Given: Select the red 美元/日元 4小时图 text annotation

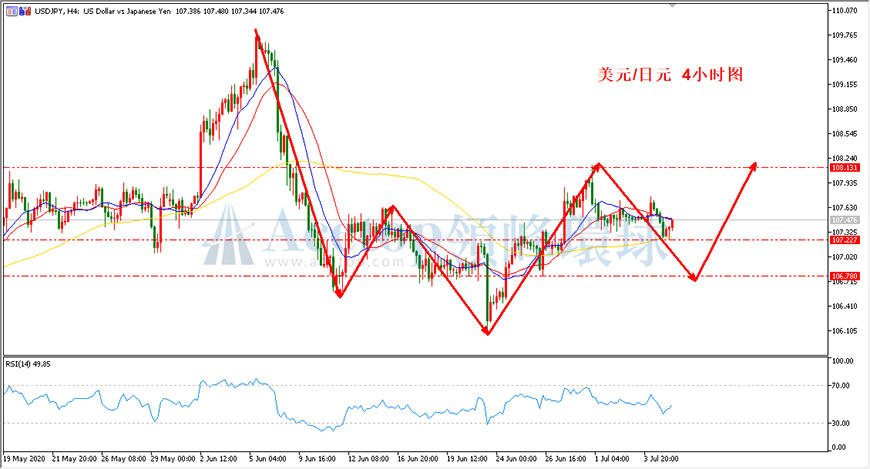Looking at the screenshot, I should [670, 74].
